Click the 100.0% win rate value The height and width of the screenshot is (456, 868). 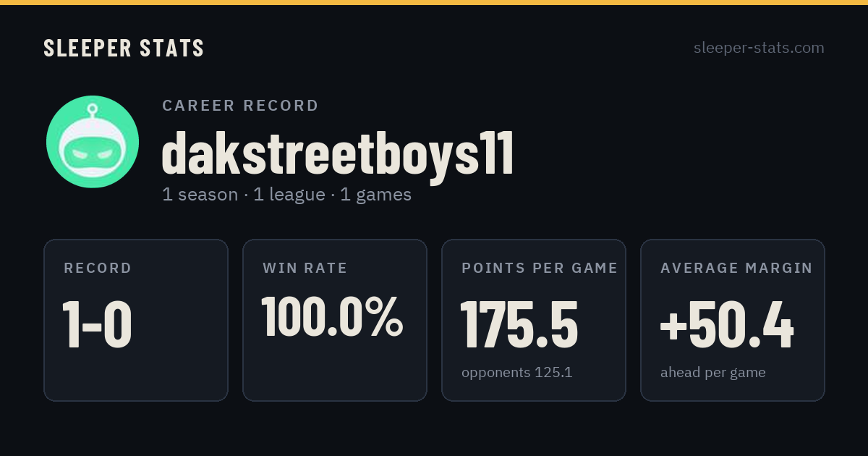coord(332,316)
